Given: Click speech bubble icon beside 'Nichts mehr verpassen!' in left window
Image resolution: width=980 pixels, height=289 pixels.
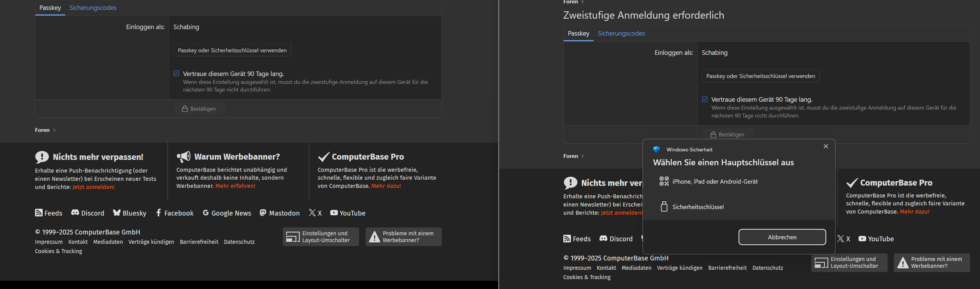Looking at the screenshot, I should [42, 157].
